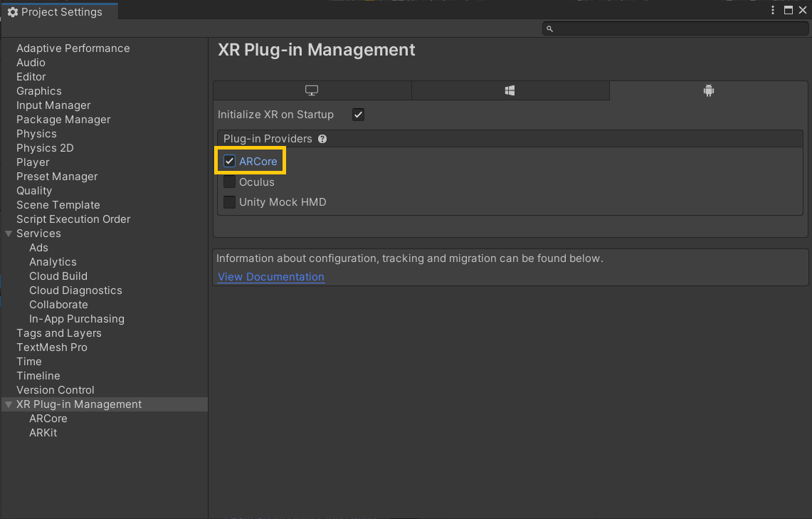This screenshot has height=519, width=812.
Task: Open Editor settings
Action: coord(31,77)
